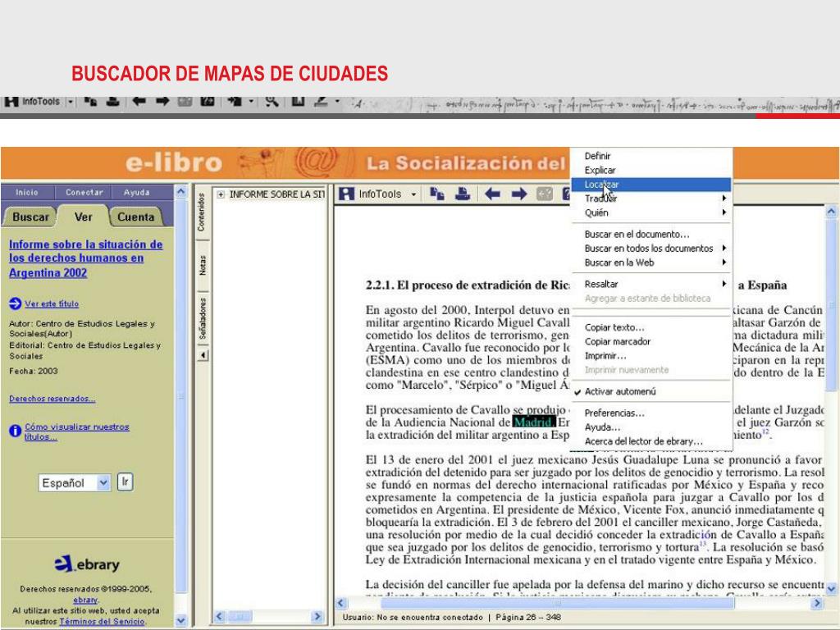The width and height of the screenshot is (840, 630).
Task: Open the Español language dropdown
Action: tap(103, 483)
